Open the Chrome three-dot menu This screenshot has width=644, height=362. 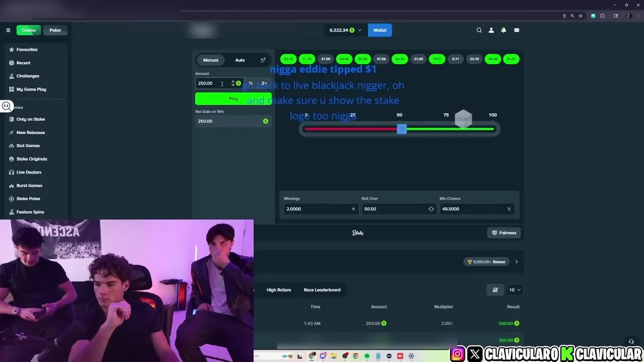pos(637,16)
